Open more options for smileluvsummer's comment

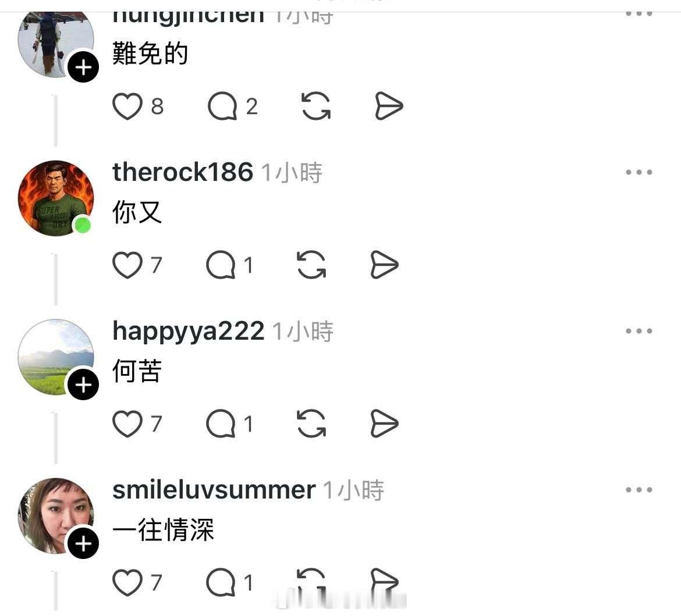coord(639,490)
